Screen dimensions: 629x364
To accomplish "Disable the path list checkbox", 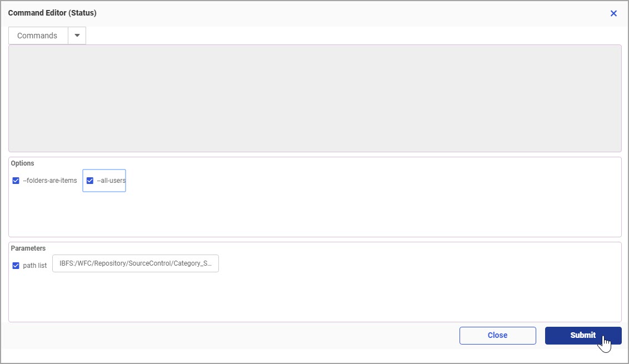I will coord(16,266).
